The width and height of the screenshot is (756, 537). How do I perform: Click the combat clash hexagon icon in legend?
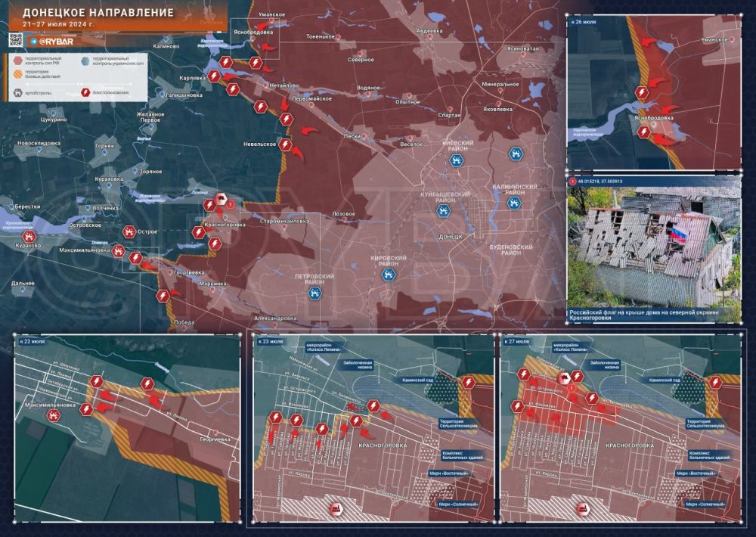87,92
